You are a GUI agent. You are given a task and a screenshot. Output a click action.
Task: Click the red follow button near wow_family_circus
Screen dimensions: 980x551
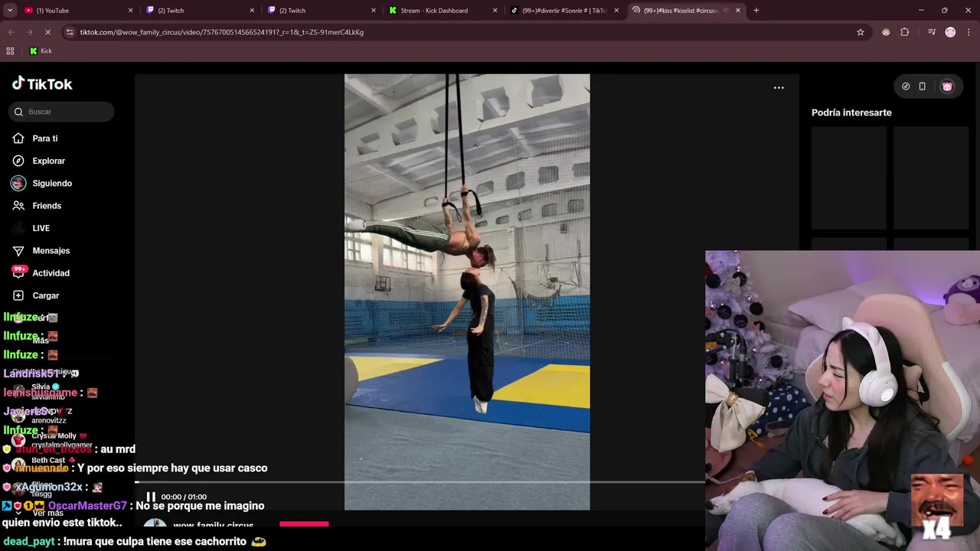[304, 524]
